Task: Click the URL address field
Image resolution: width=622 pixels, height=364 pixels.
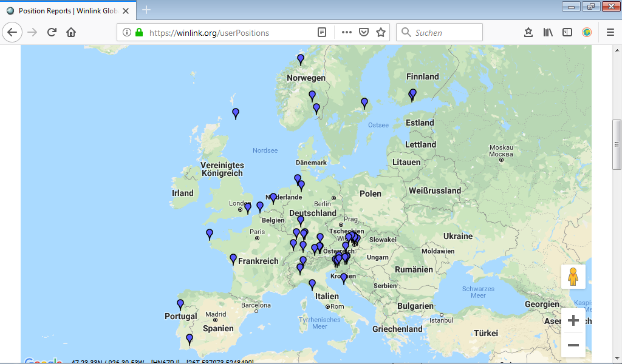Action: [x=232, y=33]
